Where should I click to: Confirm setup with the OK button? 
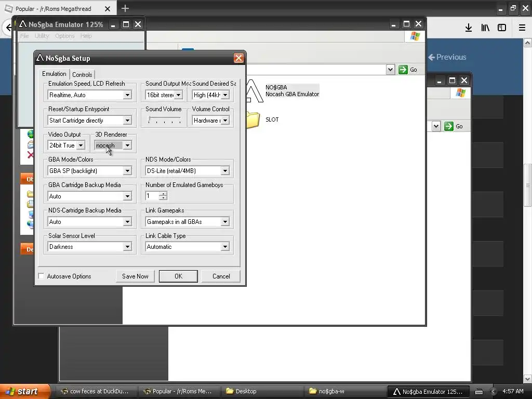178,276
